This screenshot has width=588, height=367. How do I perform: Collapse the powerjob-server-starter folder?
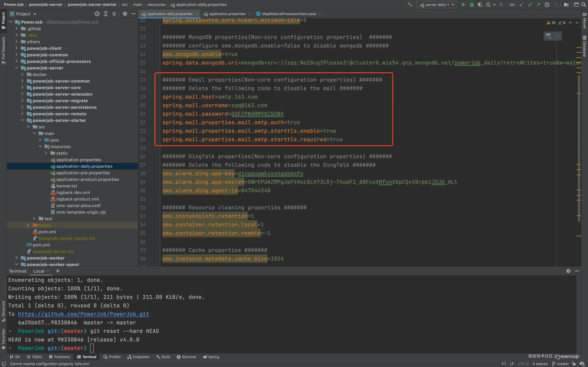(x=22, y=120)
